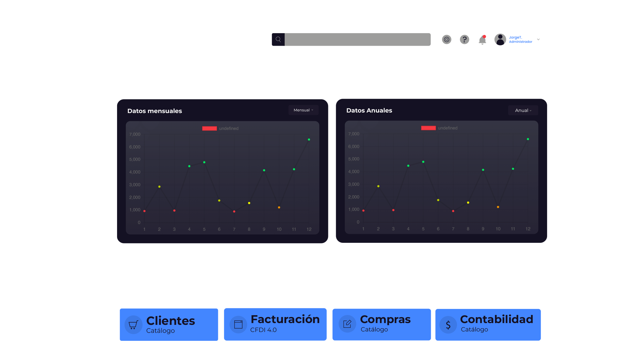The width and height of the screenshot is (624, 364).
Task: Click the search magnifier icon
Action: (278, 39)
